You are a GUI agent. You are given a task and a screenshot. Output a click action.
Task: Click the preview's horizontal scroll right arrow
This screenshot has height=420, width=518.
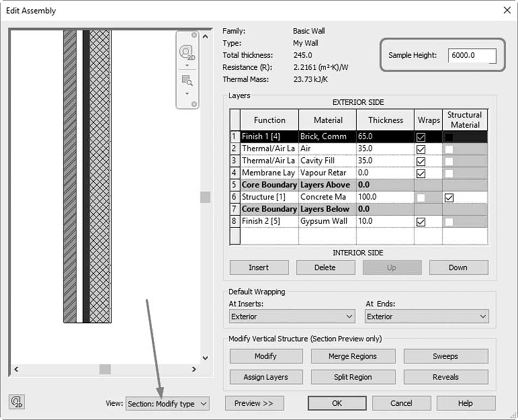click(194, 369)
